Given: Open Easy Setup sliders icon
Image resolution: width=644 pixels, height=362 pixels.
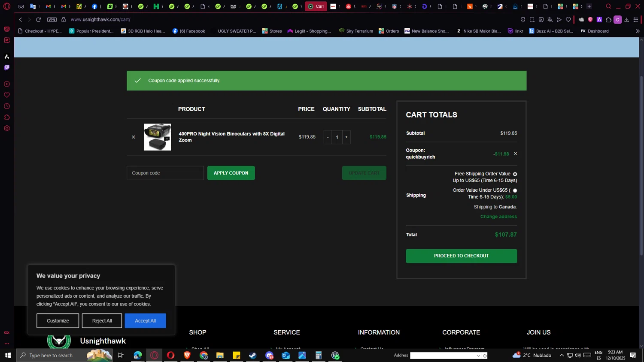Looking at the screenshot, I should click(x=636, y=20).
